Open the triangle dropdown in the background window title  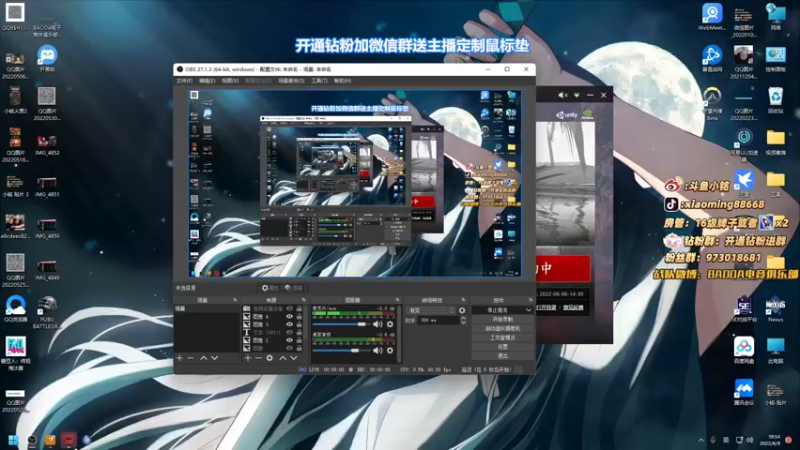pos(577,95)
